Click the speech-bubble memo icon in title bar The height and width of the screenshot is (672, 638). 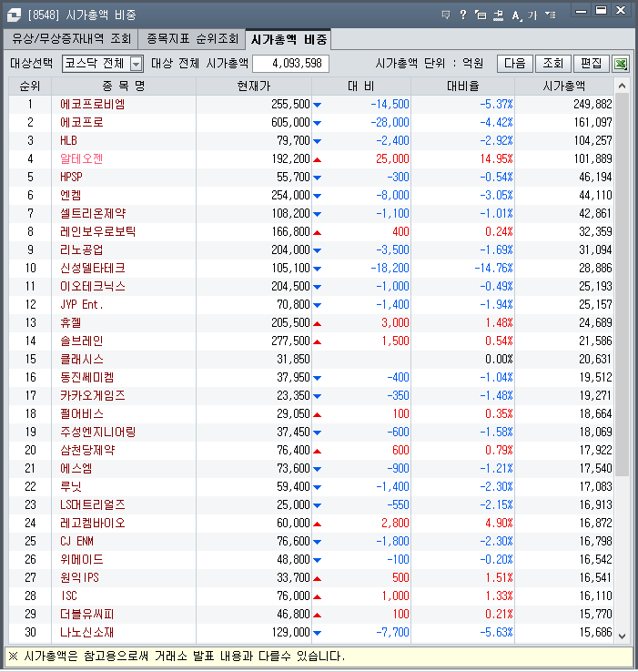pyautogui.click(x=446, y=15)
